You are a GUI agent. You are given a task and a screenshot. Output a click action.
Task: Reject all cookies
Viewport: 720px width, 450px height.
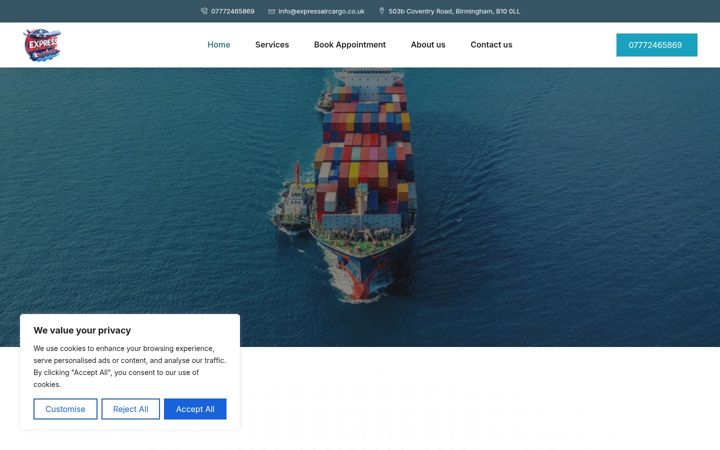(x=130, y=409)
